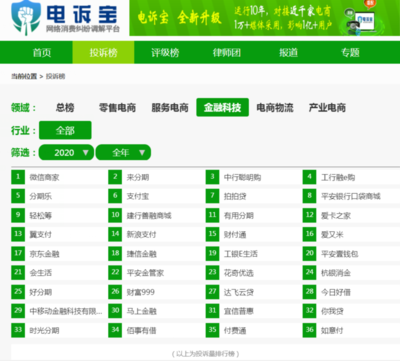Select the 金融科技 category filter
400x361 pixels.
click(x=222, y=107)
